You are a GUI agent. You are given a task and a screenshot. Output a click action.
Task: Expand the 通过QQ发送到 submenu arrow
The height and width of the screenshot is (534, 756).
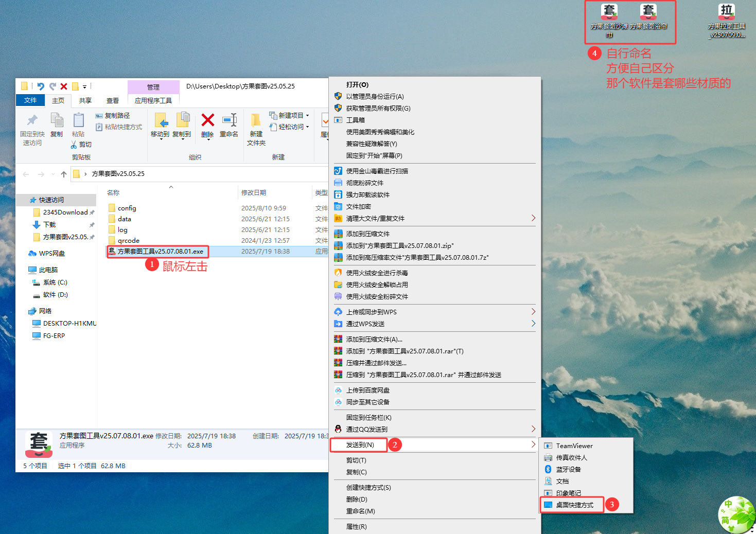pos(533,430)
